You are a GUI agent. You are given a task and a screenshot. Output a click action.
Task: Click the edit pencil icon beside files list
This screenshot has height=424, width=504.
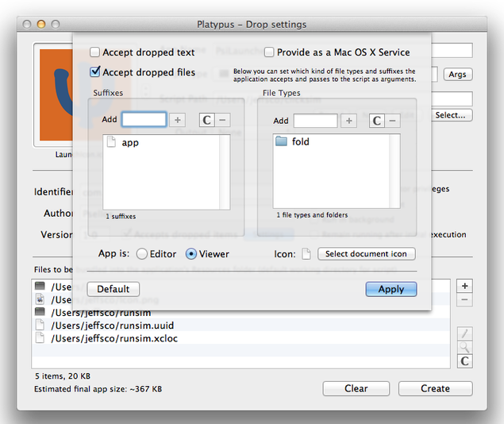pyautogui.click(x=465, y=333)
